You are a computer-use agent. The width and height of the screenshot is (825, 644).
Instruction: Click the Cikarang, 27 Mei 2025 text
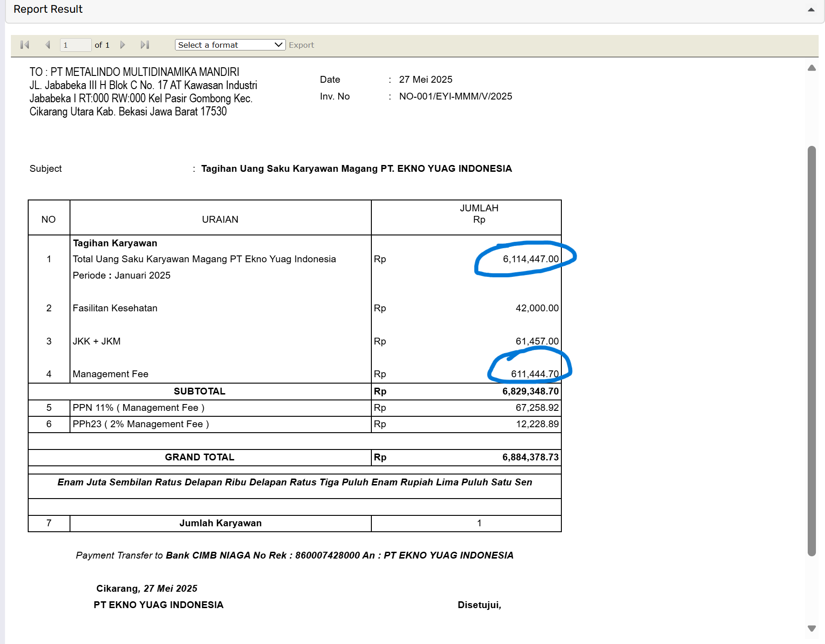point(147,589)
